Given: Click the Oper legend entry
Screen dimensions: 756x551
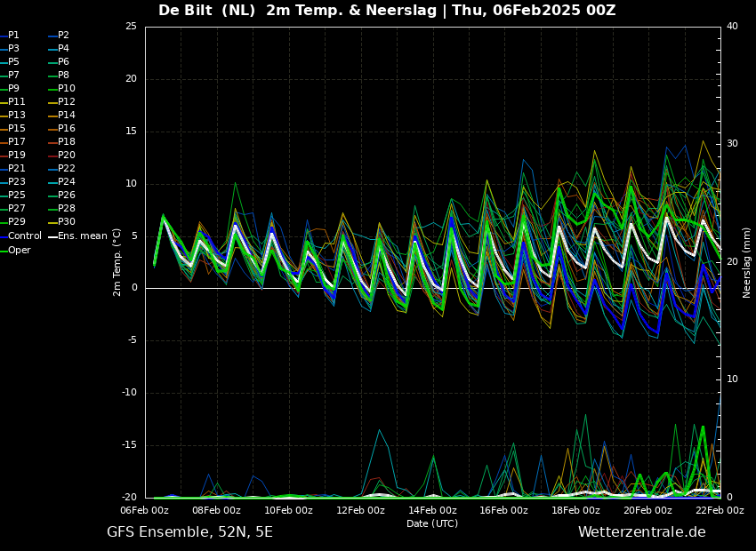Looking at the screenshot, I should (16, 250).
